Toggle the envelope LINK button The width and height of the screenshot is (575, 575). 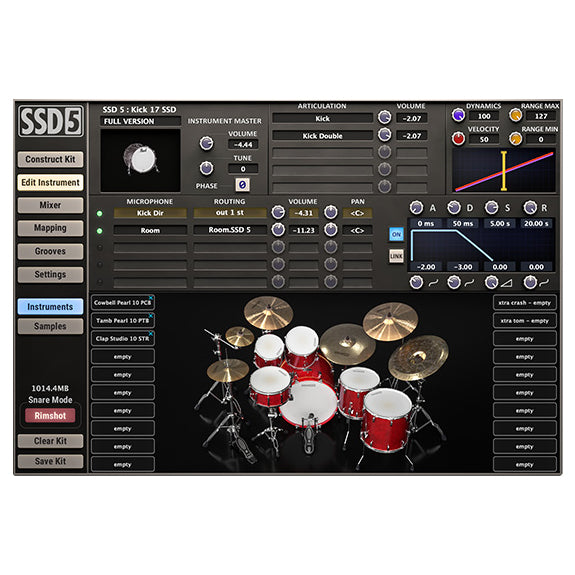coord(396,256)
